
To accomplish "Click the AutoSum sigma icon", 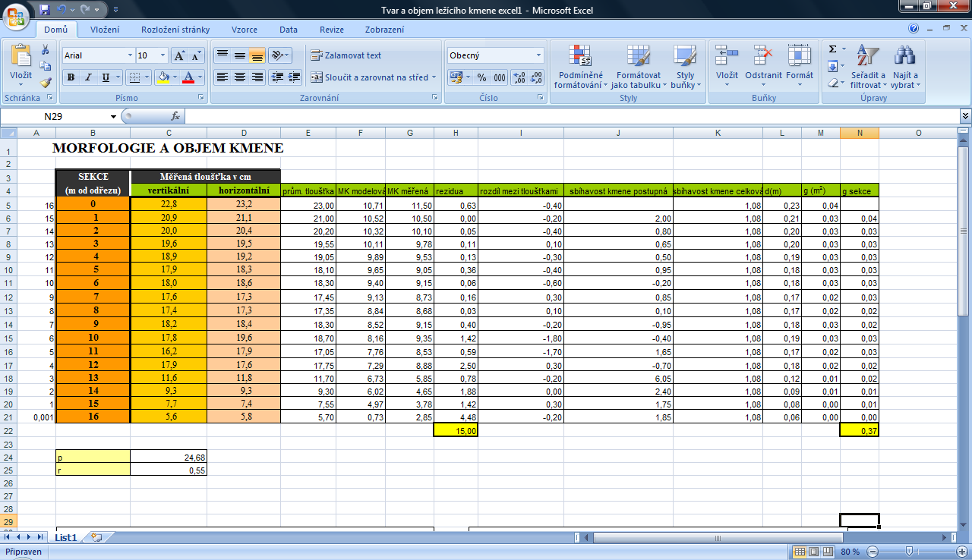I will [832, 49].
